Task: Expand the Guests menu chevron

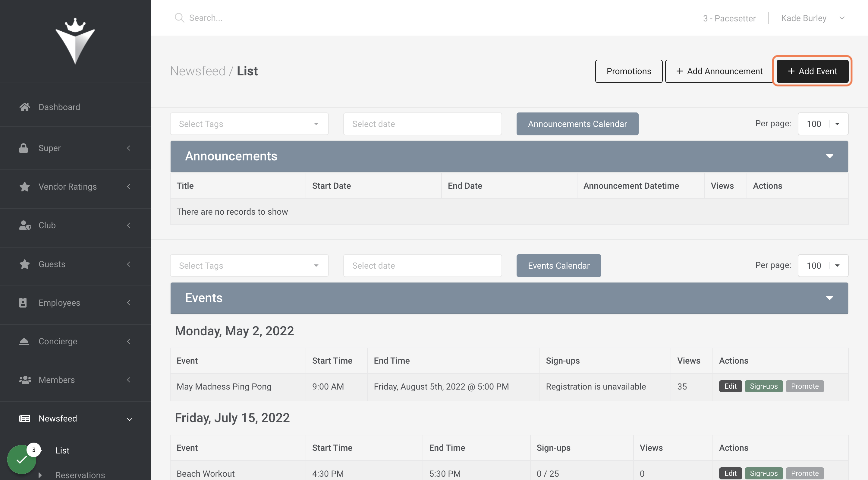Action: (129, 264)
